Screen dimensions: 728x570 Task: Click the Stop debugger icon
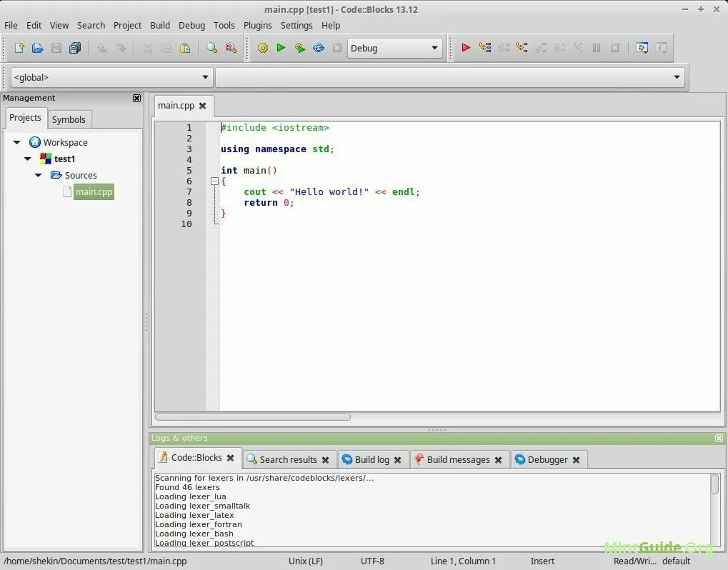click(x=615, y=47)
